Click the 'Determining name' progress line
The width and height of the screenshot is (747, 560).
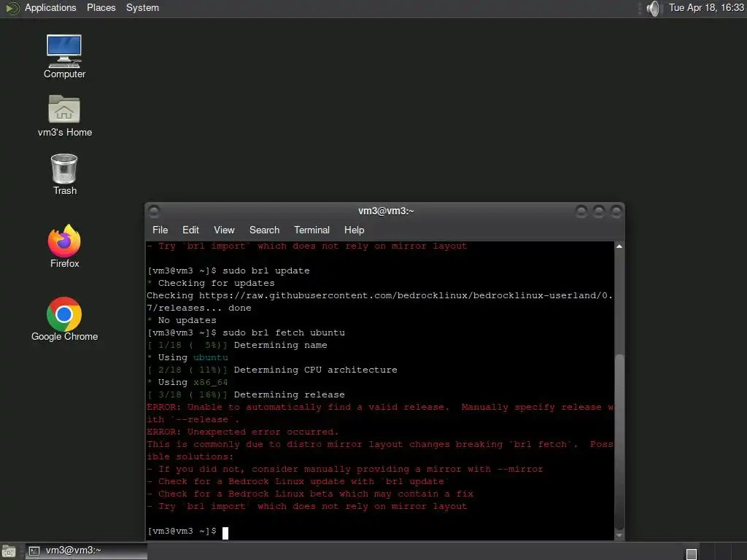[x=237, y=345]
